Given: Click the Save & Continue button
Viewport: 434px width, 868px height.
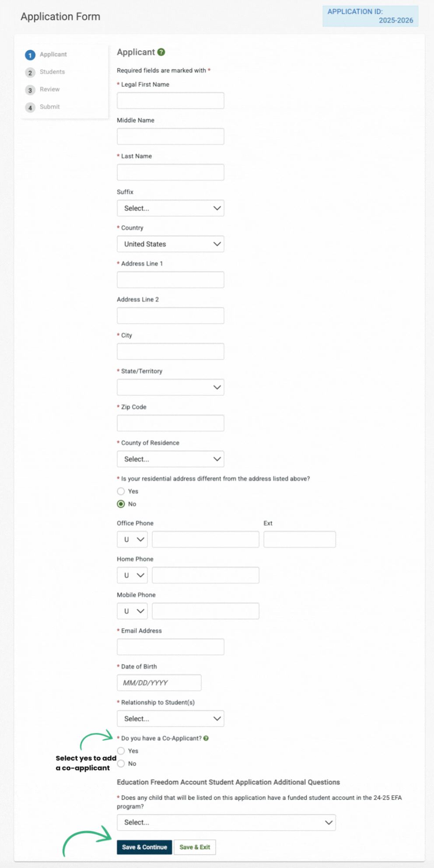Looking at the screenshot, I should tap(144, 847).
